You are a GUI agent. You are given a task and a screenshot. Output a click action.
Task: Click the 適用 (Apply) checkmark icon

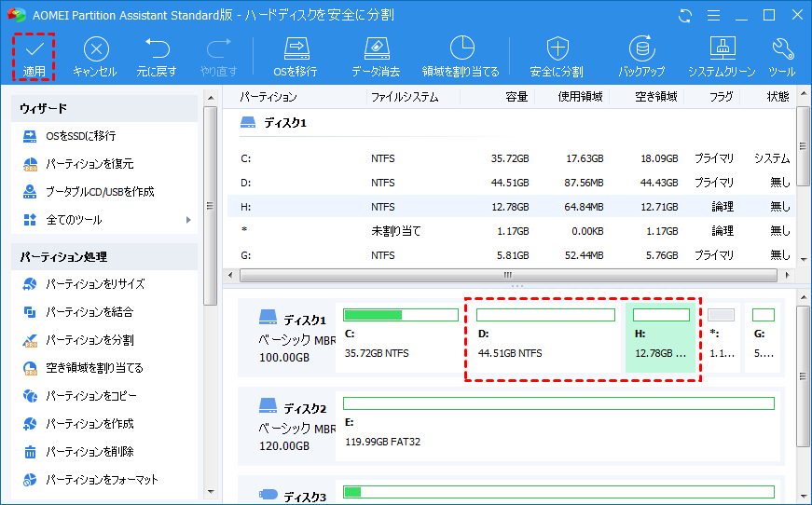click(x=34, y=49)
